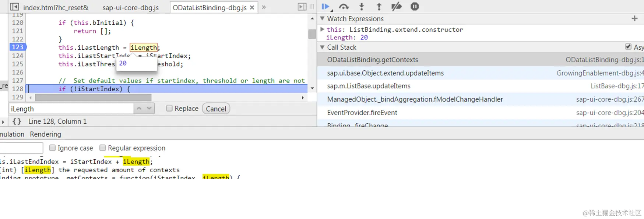Show more tabs overflow chevron
The image size is (644, 219).
point(264,7)
